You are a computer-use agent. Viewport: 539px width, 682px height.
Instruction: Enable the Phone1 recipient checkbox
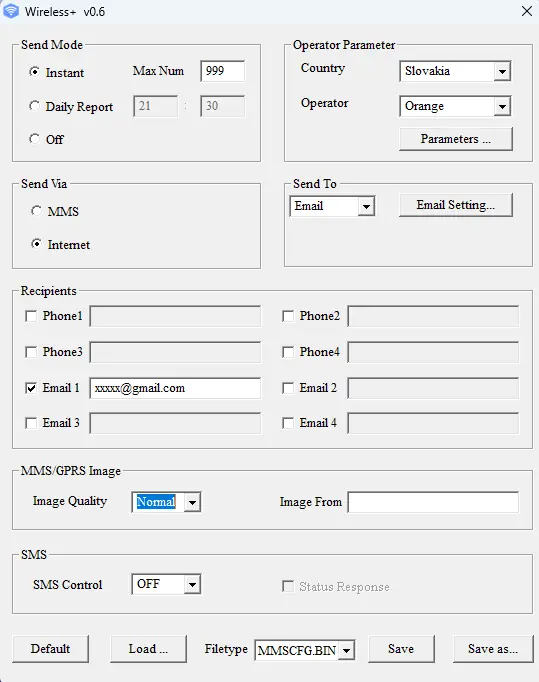click(31, 316)
